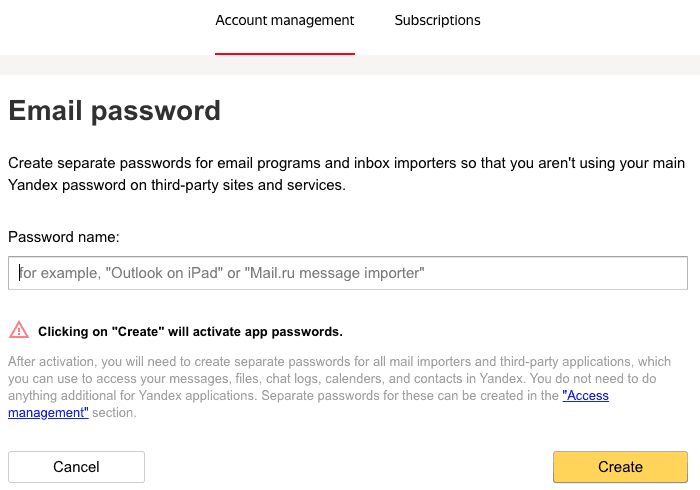Click blank space between Cancel and Create
The height and width of the screenshot is (490, 700).
(x=348, y=467)
